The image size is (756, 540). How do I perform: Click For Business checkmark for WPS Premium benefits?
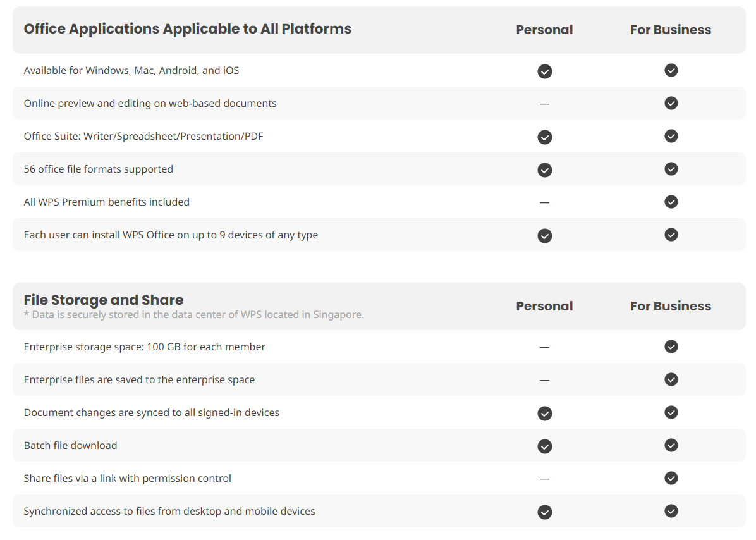tap(671, 202)
